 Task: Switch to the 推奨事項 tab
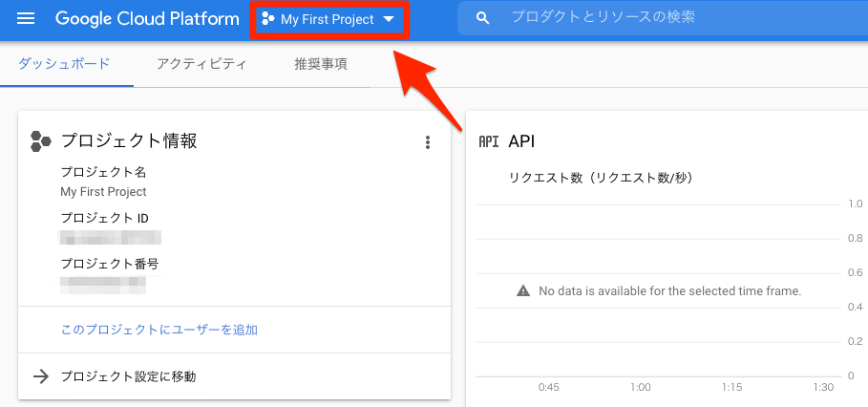pyautogui.click(x=321, y=64)
